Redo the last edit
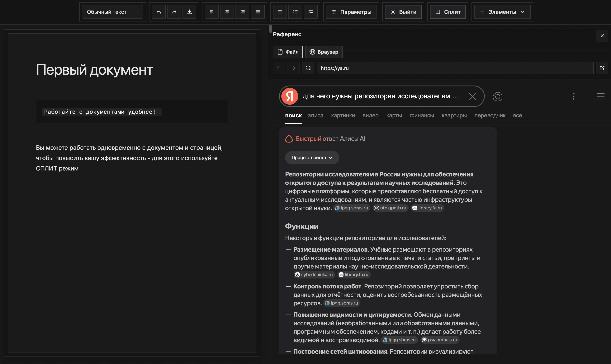 (x=174, y=12)
